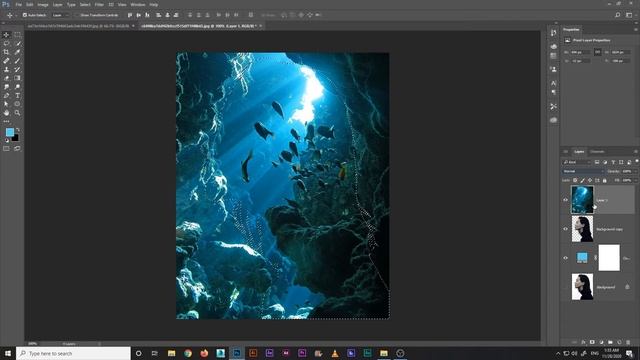The height and width of the screenshot is (360, 640).
Task: Open Chrome from the taskbar
Action: coord(188,353)
